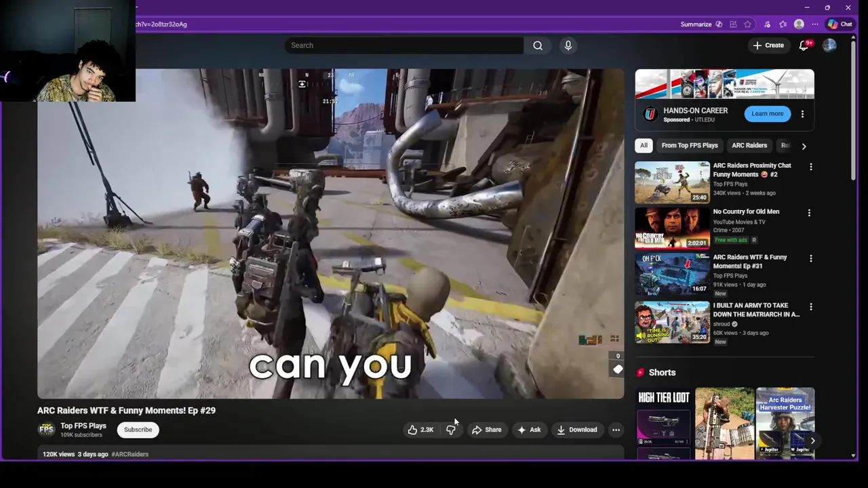Viewport: 868px width, 488px height.
Task: Select the All filter chip
Action: 644,146
